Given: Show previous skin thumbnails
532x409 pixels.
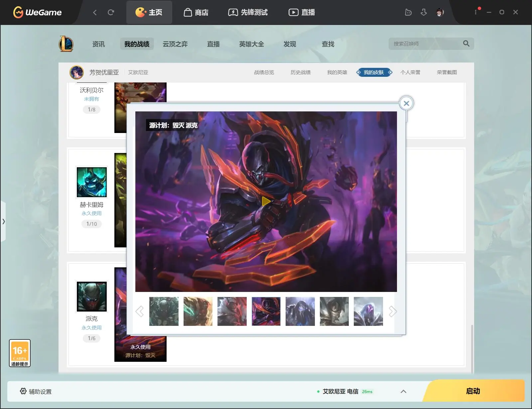Looking at the screenshot, I should (x=140, y=312).
